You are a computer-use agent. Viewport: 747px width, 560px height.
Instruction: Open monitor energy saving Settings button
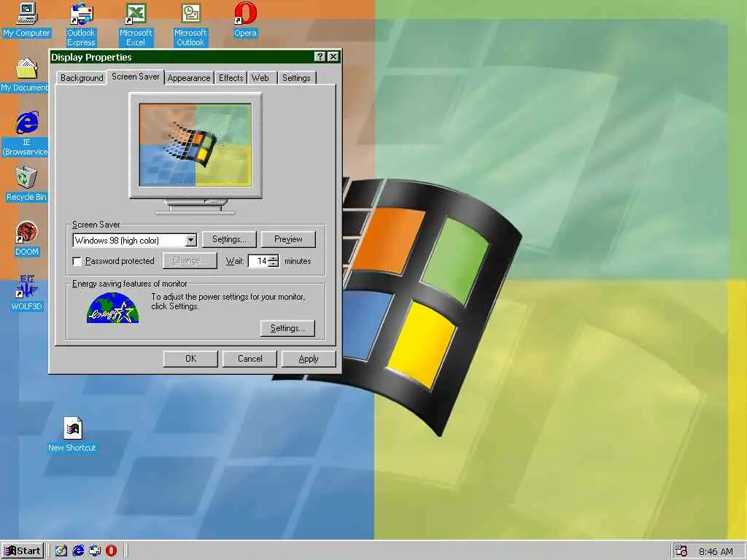pos(287,328)
